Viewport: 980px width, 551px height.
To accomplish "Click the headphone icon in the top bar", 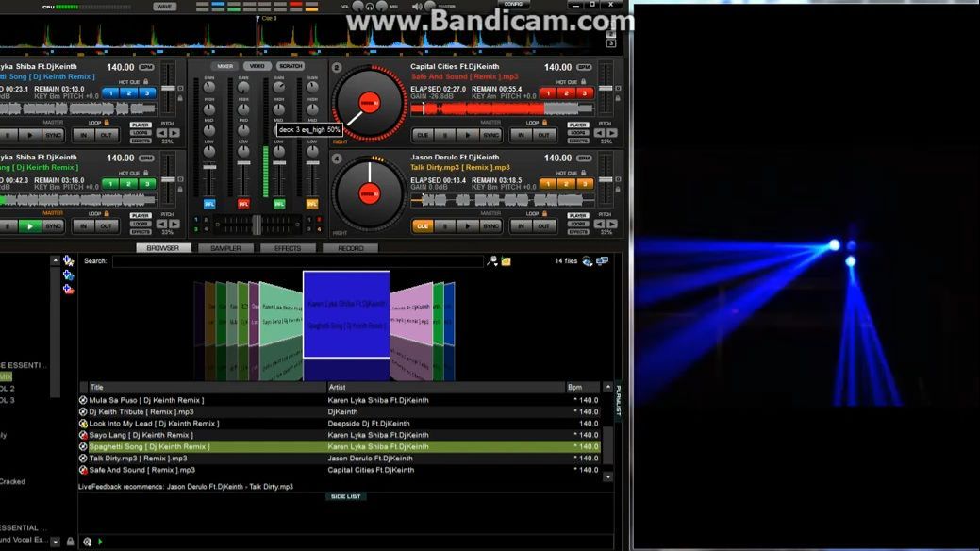I will [x=370, y=7].
